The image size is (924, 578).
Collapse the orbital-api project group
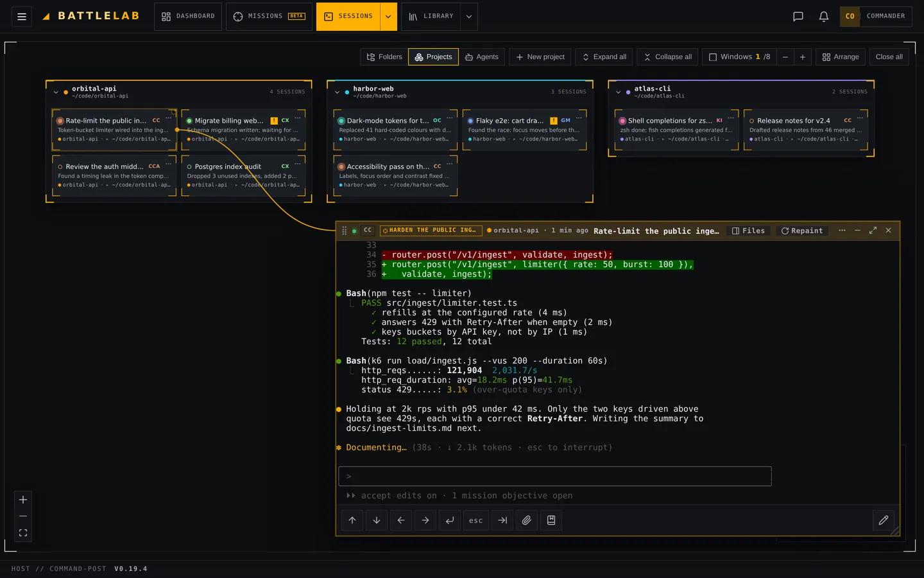[56, 92]
